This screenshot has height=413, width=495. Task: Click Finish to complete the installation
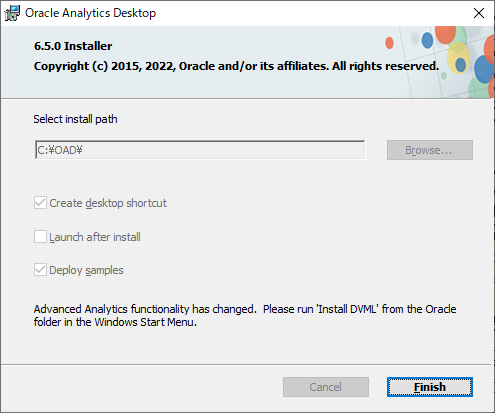point(430,387)
